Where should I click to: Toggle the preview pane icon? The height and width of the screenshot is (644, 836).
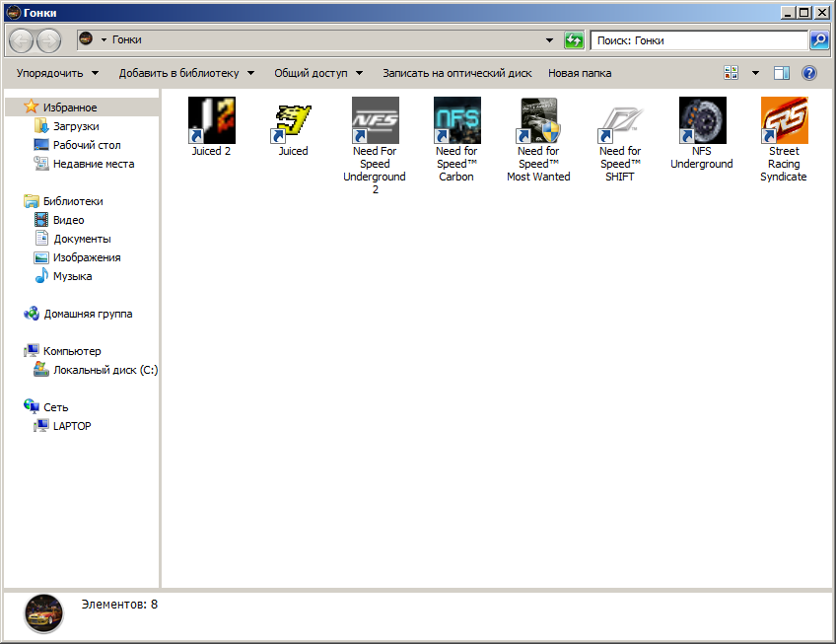tap(782, 73)
